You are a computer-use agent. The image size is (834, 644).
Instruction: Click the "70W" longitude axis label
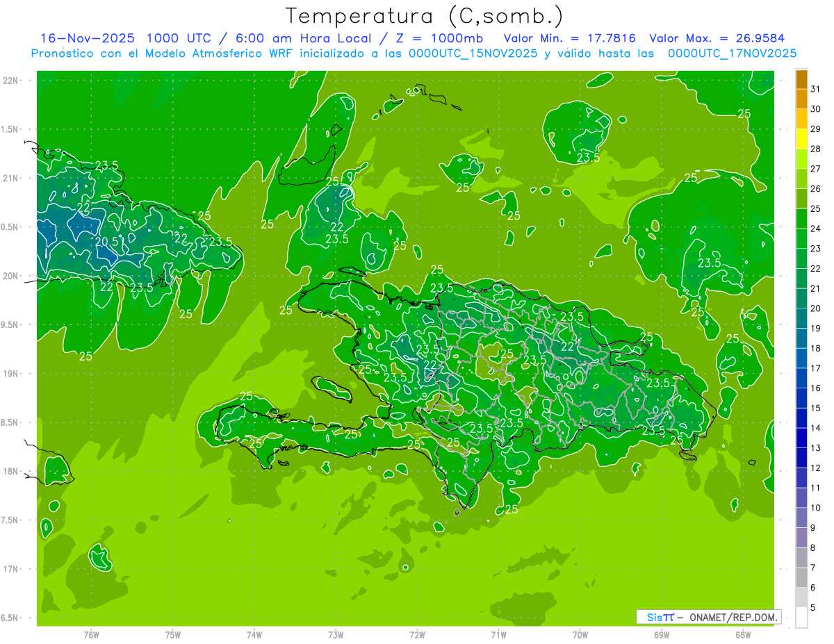pos(580,634)
